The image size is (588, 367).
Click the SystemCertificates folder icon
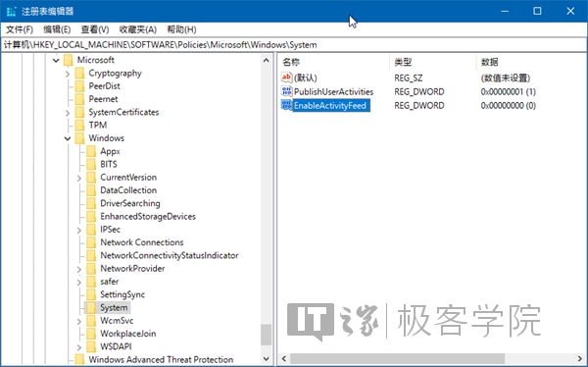[x=79, y=112]
